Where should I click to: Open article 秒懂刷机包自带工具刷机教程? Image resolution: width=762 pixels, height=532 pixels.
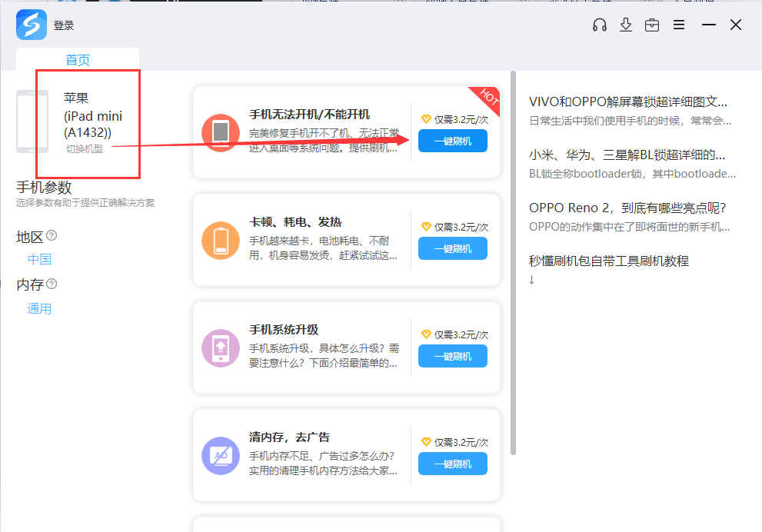(609, 261)
